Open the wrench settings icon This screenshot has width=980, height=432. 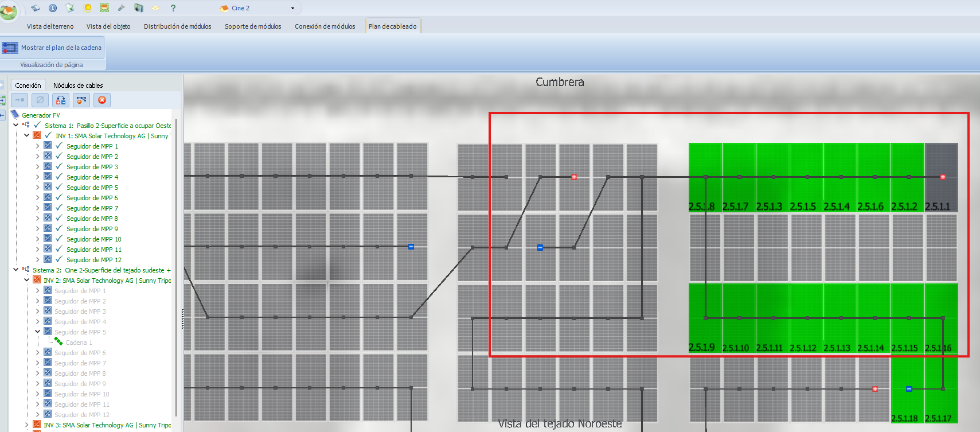tap(121, 8)
